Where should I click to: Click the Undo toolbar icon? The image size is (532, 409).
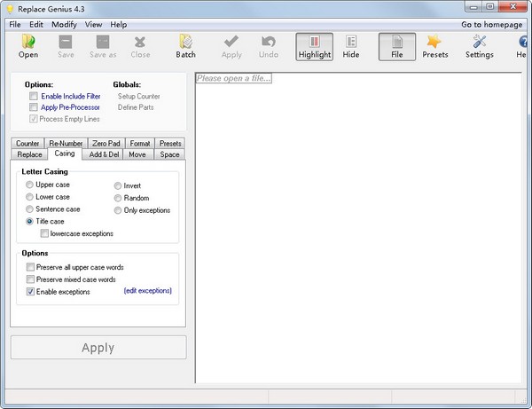[x=269, y=46]
